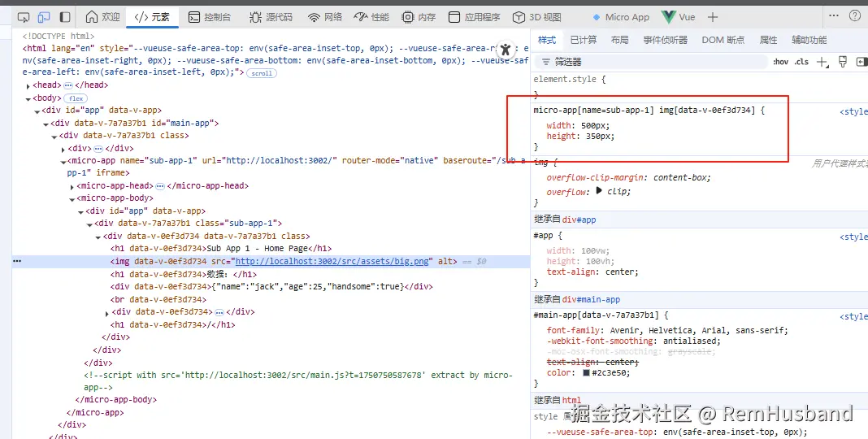Click the accessibility floating icon
The height and width of the screenshot is (439, 868).
tap(505, 49)
